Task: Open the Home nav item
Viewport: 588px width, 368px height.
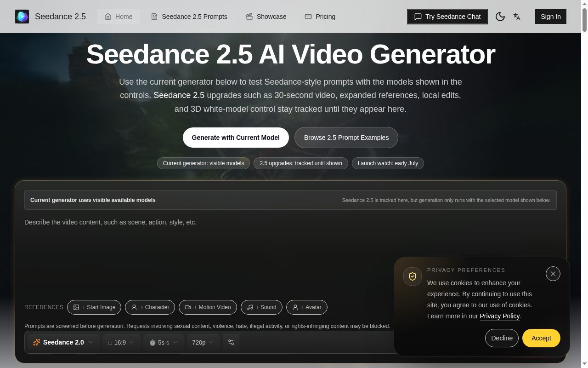Action: 118,17
